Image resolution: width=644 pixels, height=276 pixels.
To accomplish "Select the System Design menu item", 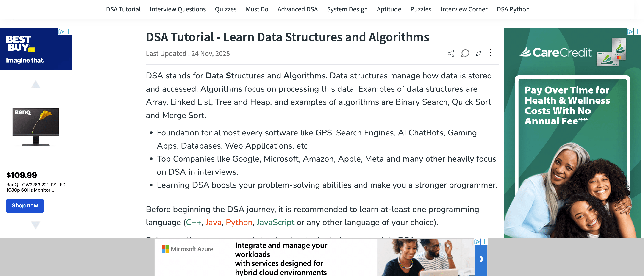I will click(347, 9).
